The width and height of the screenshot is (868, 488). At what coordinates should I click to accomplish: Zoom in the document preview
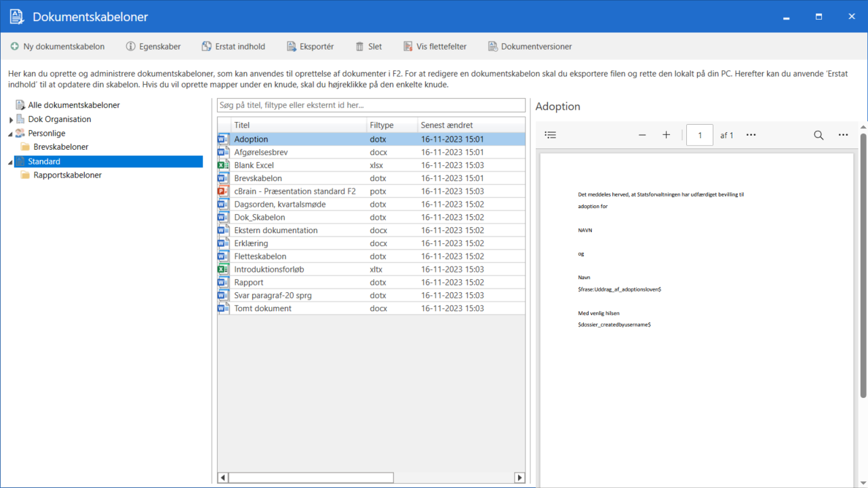click(666, 135)
